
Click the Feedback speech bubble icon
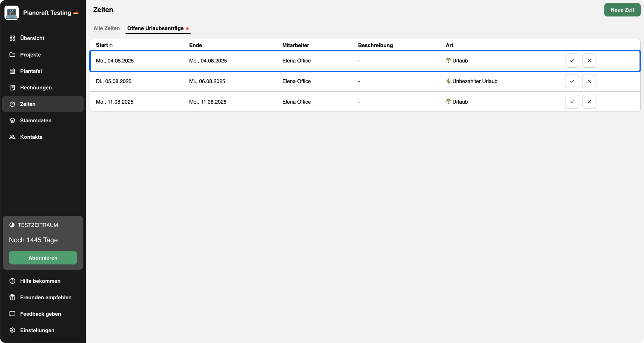pos(12,314)
